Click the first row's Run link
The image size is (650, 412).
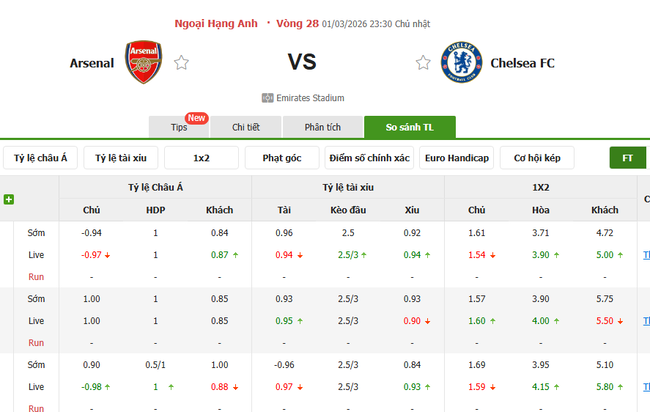click(x=36, y=276)
